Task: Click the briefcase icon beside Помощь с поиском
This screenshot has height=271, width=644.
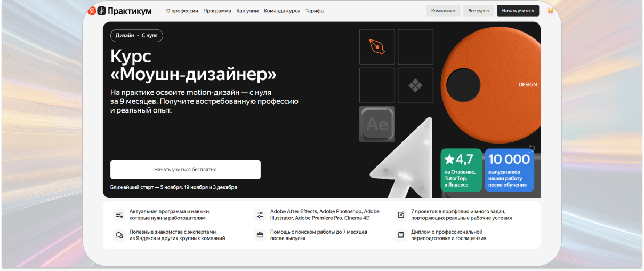Action: (x=260, y=235)
